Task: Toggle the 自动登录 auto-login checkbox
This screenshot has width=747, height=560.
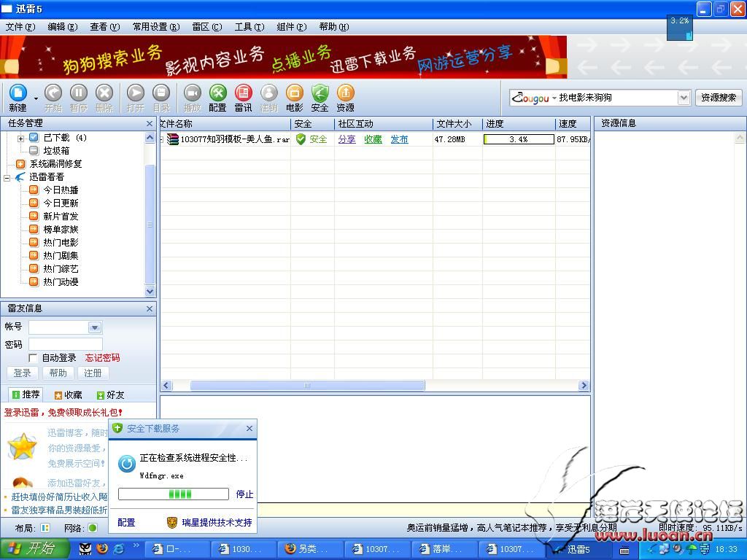Action: pyautogui.click(x=33, y=358)
